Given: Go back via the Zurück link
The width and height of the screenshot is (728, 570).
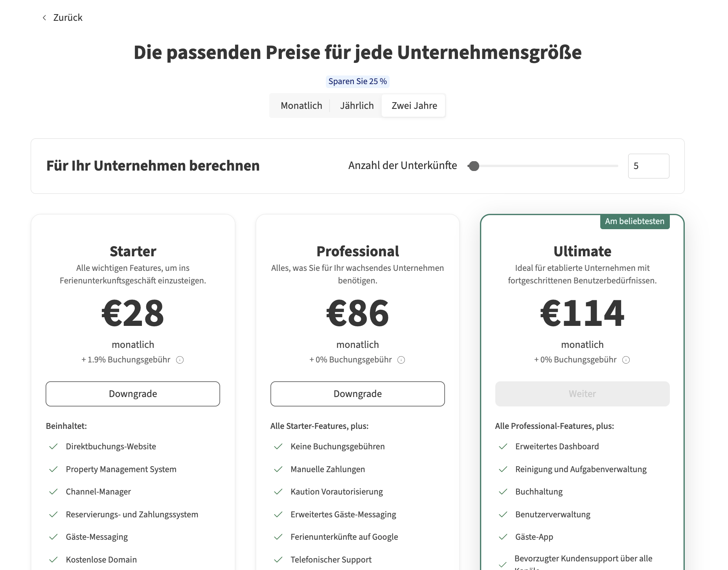Looking at the screenshot, I should (x=68, y=18).
